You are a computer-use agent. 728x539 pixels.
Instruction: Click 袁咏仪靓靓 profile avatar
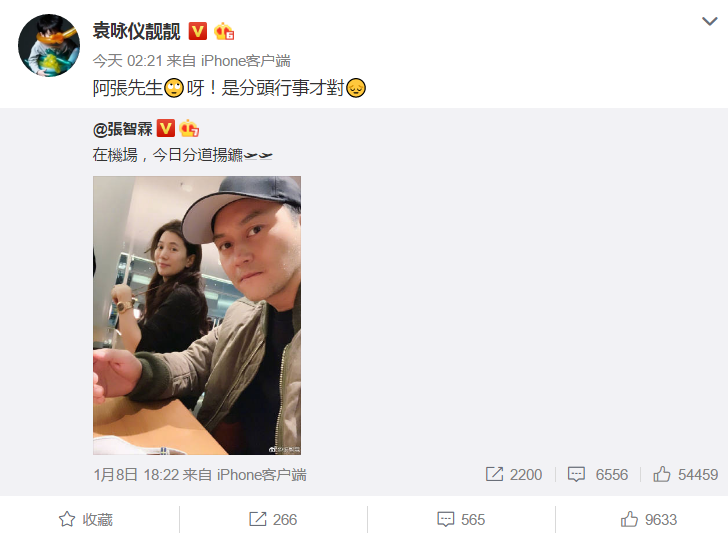[49, 45]
